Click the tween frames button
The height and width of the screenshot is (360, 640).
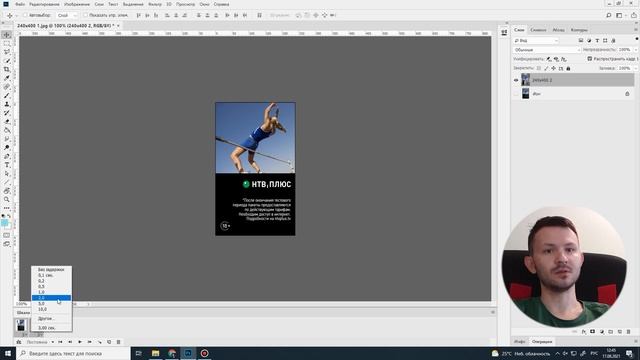coord(99,342)
